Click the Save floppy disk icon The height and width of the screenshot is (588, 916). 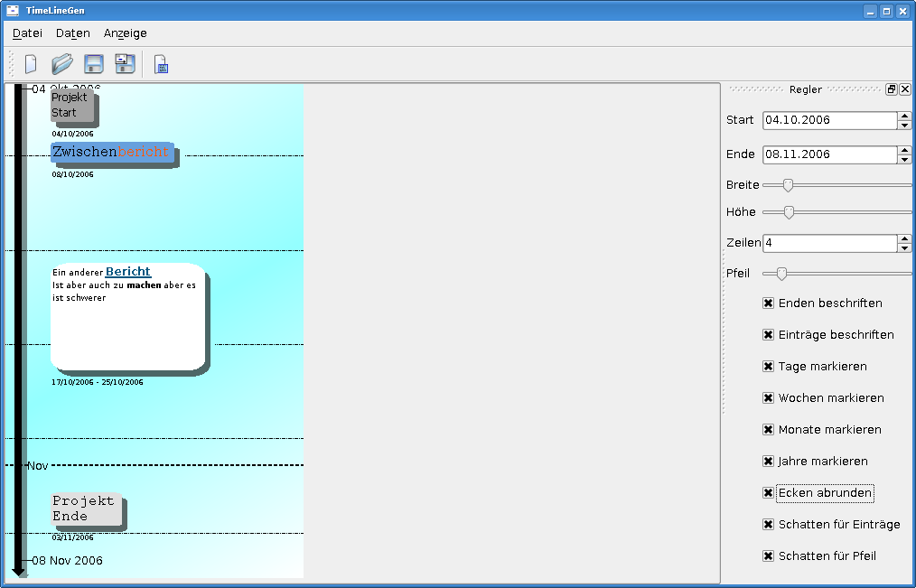tap(94, 64)
